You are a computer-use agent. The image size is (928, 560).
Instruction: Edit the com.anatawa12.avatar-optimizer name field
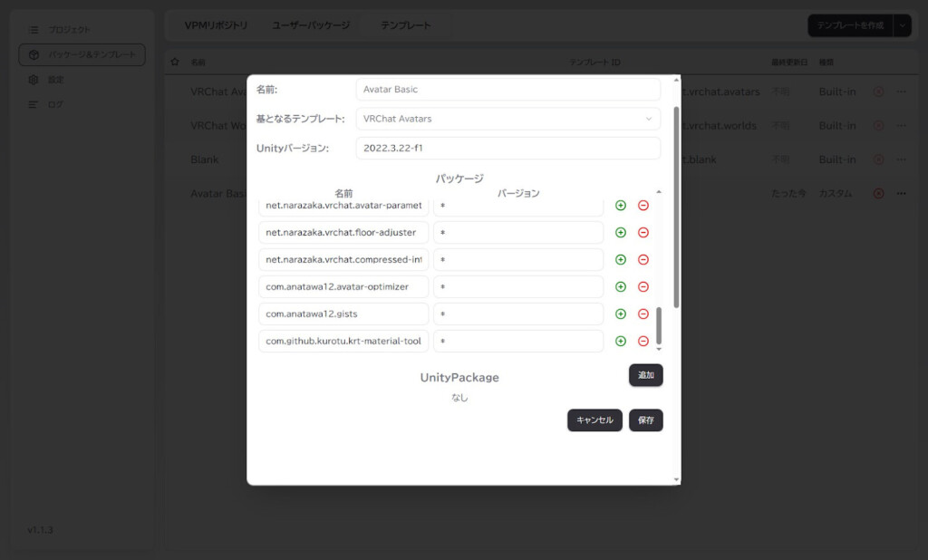pyautogui.click(x=343, y=286)
